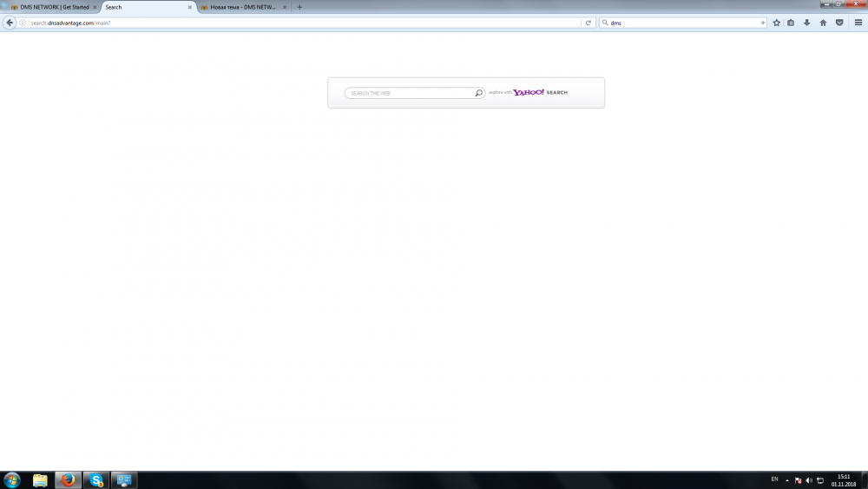The width and height of the screenshot is (868, 489).
Task: Open the Skype icon in the taskbar
Action: point(96,479)
